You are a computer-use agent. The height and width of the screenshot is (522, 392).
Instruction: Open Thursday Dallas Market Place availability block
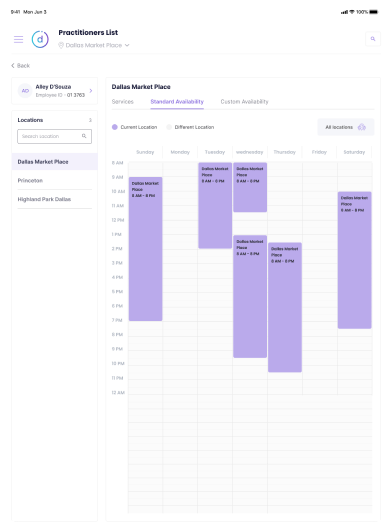coord(285,307)
